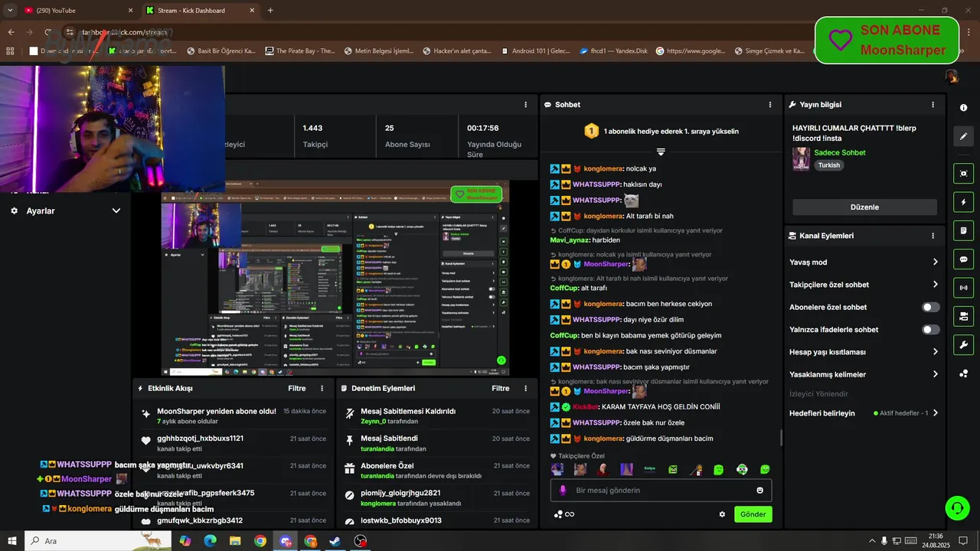Expand Yasaklanmış kelimeler options
This screenshot has height=551, width=980.
(x=935, y=374)
